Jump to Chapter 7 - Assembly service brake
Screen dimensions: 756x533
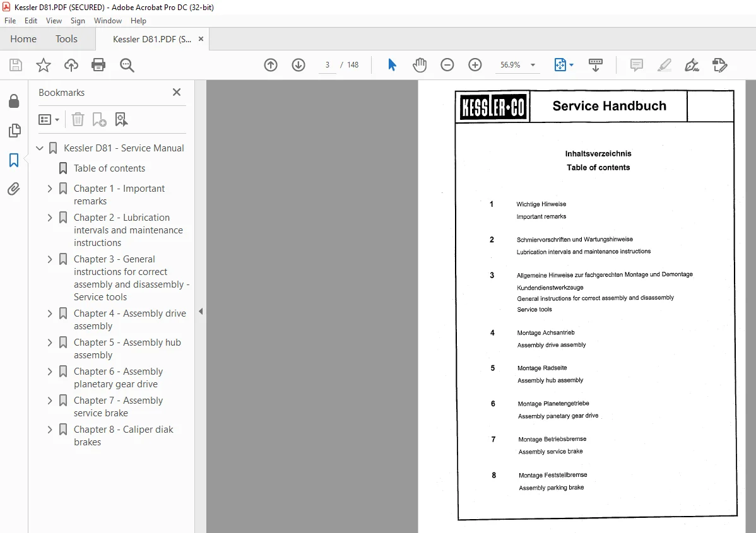(118, 407)
